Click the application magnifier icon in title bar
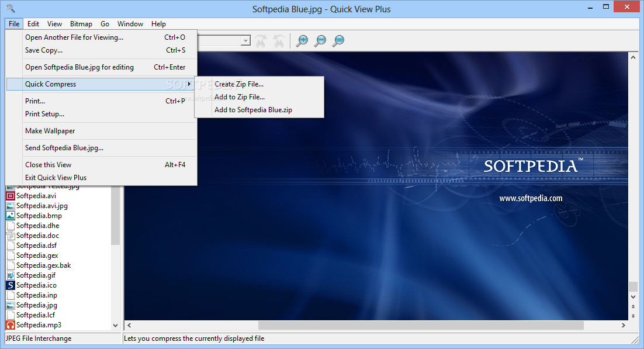This screenshot has height=349, width=644. point(11,8)
